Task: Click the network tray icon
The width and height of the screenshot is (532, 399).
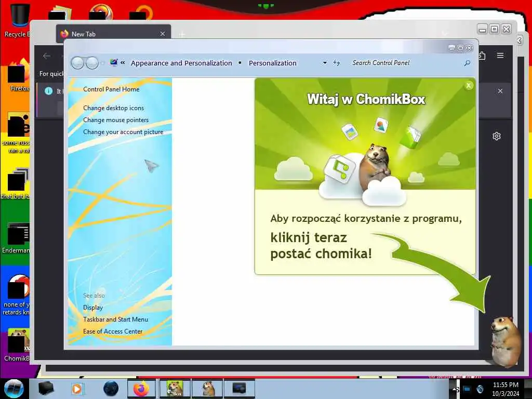Action: (x=467, y=389)
